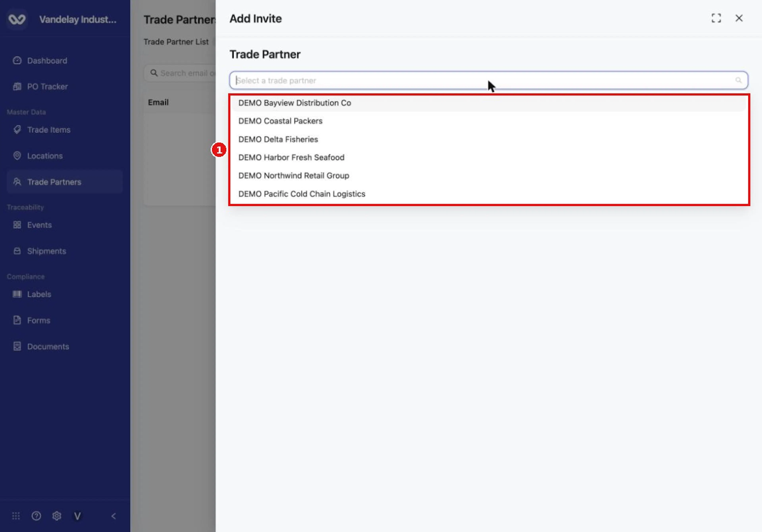Open the Locations sidebar entry
762x532 pixels.
65,156
